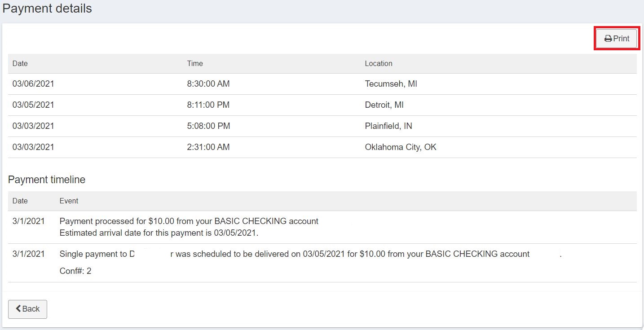Click the Back chevron arrow icon
This screenshot has height=330, width=644.
pos(18,309)
